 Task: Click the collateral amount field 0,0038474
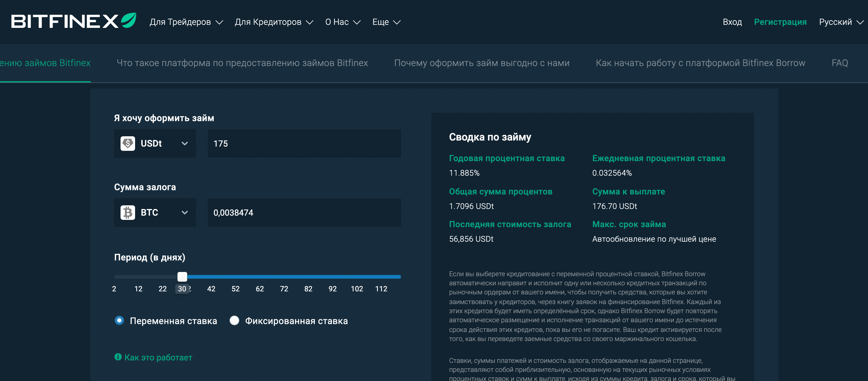pos(304,213)
